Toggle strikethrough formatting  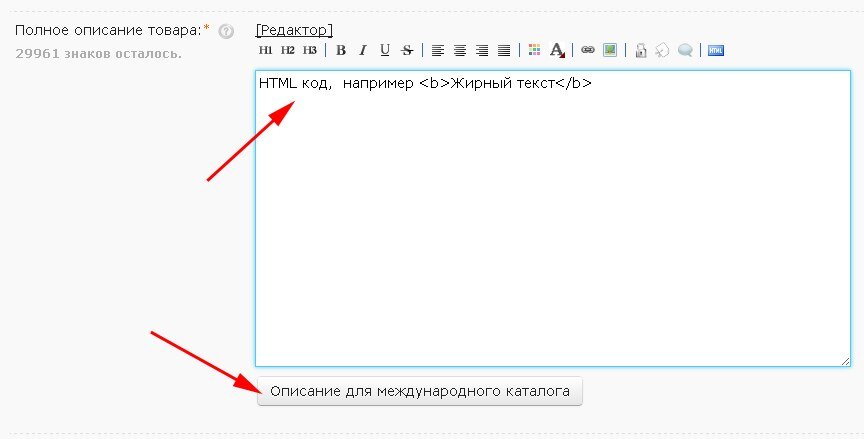coord(406,50)
